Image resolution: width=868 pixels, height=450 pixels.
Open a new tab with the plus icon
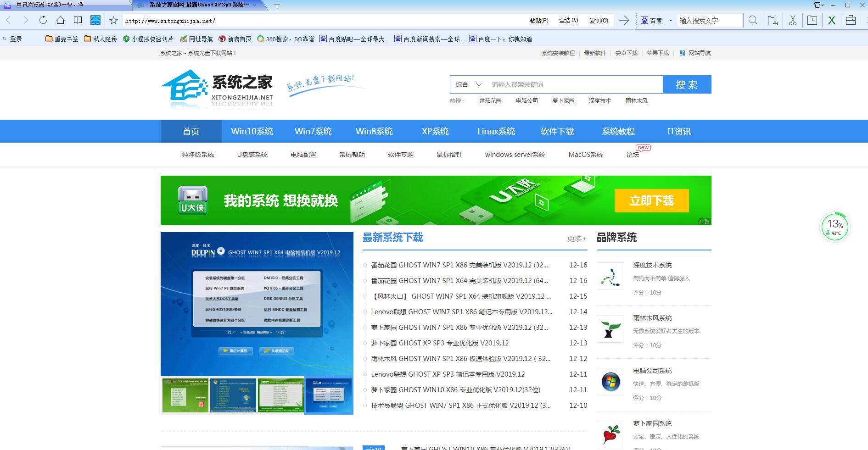pos(277,5)
